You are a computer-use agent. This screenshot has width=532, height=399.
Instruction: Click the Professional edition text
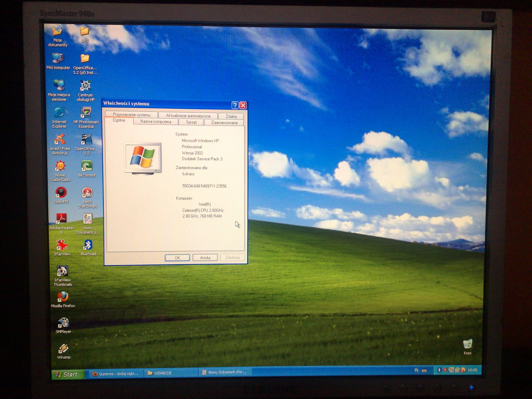coord(192,147)
